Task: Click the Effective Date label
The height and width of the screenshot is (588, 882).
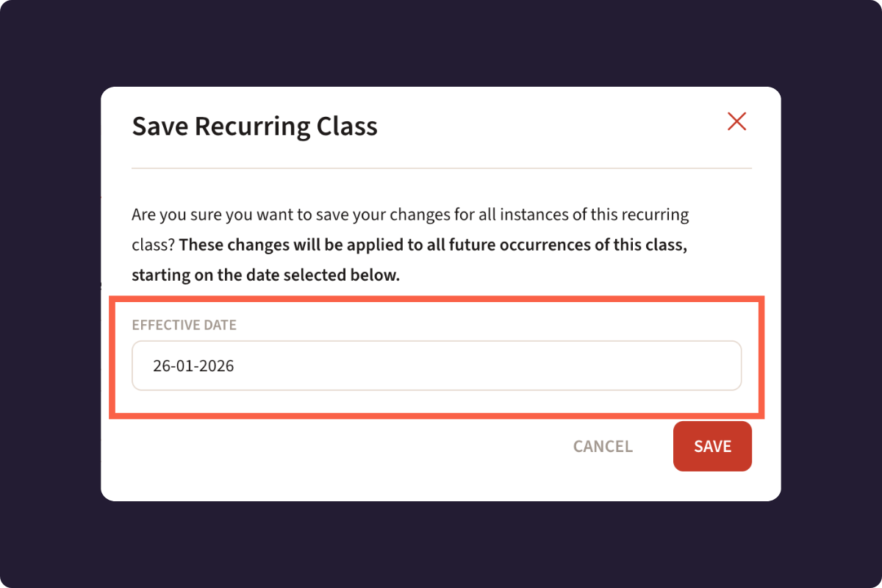Action: (x=184, y=324)
